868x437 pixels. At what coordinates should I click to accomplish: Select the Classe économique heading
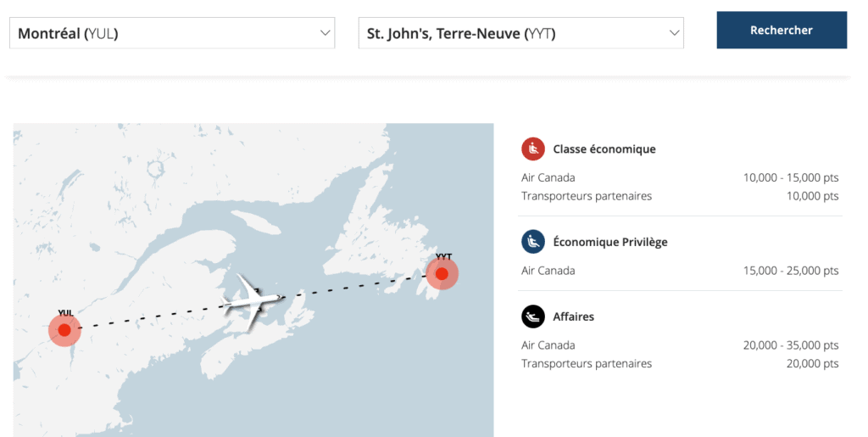coord(604,149)
